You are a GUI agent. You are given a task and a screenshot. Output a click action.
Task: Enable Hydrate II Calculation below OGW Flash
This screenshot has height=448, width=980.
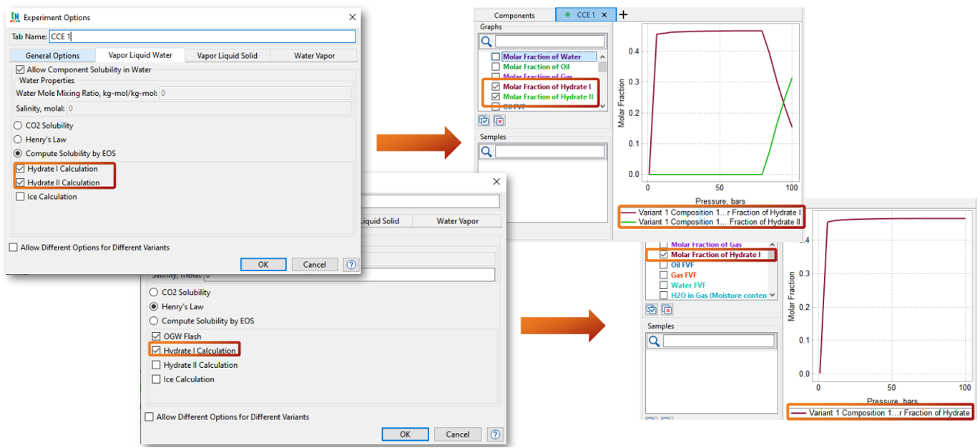157,365
